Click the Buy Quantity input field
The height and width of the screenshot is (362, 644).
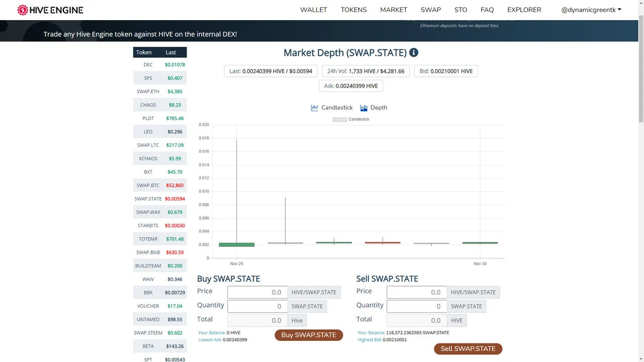tap(257, 306)
